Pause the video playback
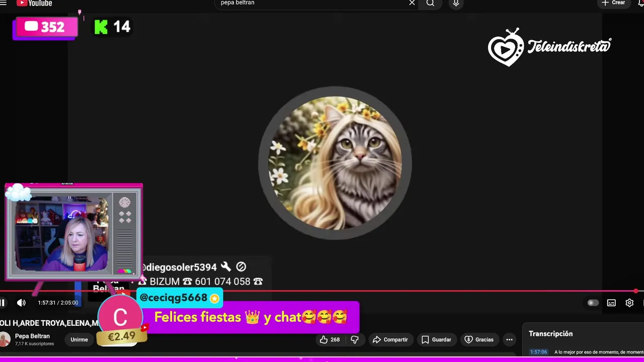Screen dimensions: 644x362 click(3, 303)
